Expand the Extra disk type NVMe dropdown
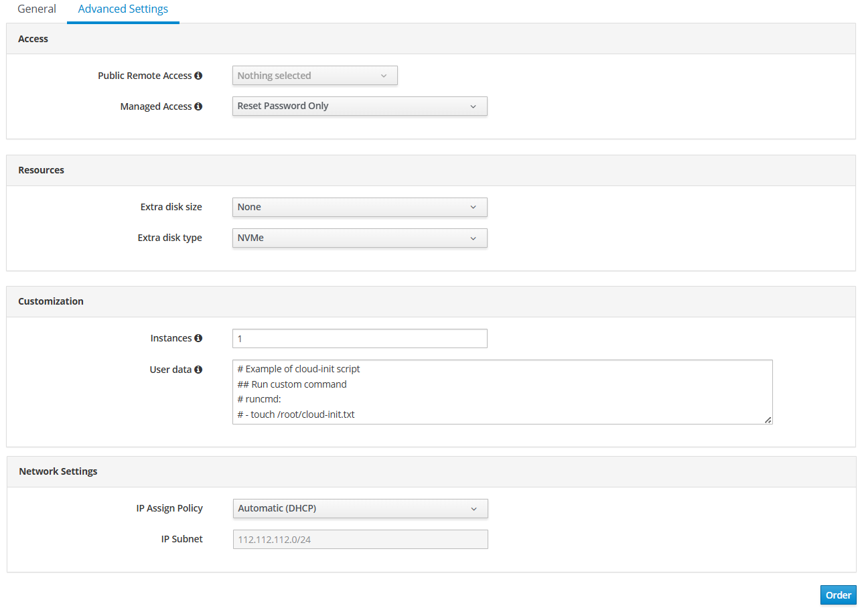The image size is (866, 616). (x=360, y=238)
